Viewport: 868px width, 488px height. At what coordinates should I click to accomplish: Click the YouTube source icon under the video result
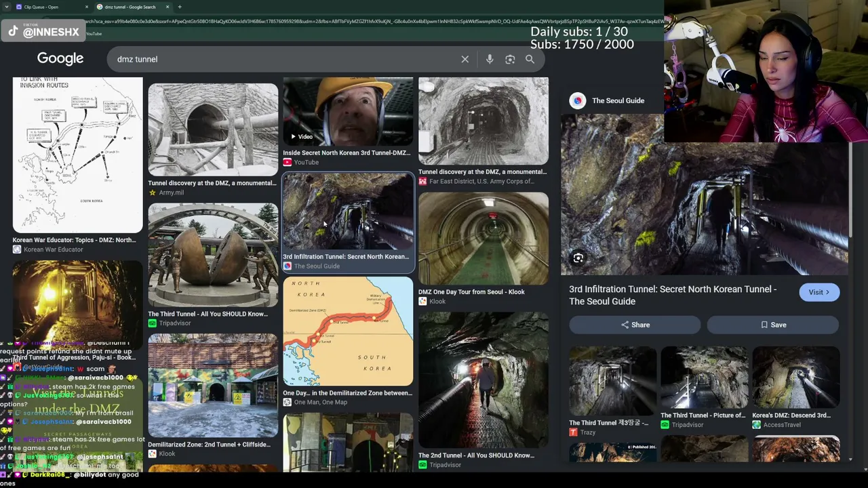tap(287, 162)
